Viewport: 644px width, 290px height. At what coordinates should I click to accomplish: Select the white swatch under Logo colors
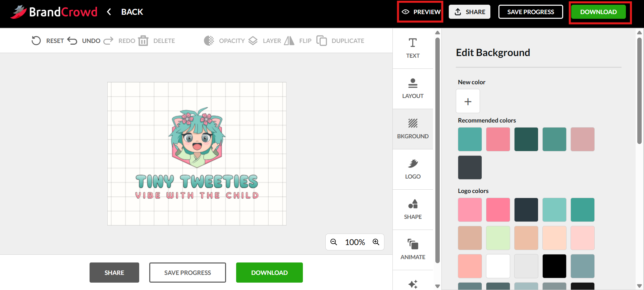pyautogui.click(x=498, y=266)
